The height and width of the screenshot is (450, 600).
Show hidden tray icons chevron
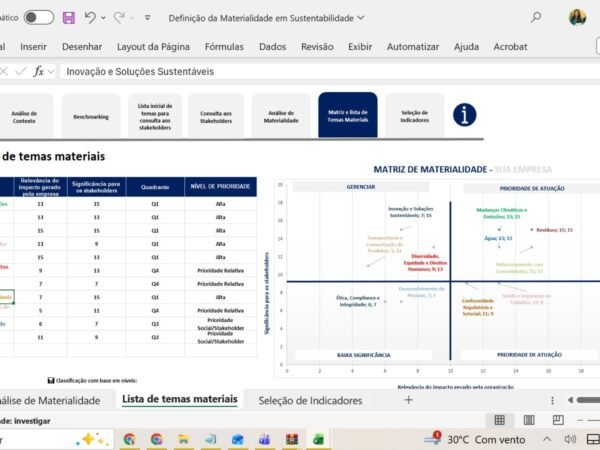(547, 439)
